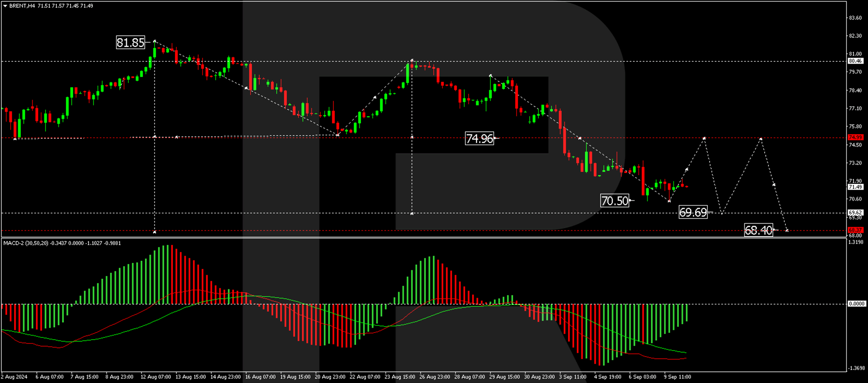Click the 80.46 price tag on axis
868x383 pixels.
[x=855, y=61]
